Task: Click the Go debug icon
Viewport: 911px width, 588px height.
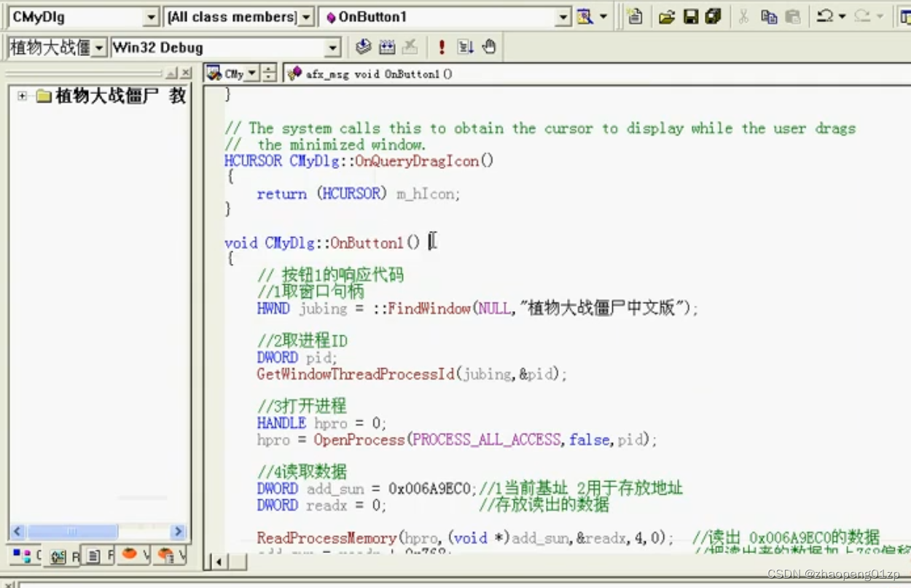Action: [465, 47]
